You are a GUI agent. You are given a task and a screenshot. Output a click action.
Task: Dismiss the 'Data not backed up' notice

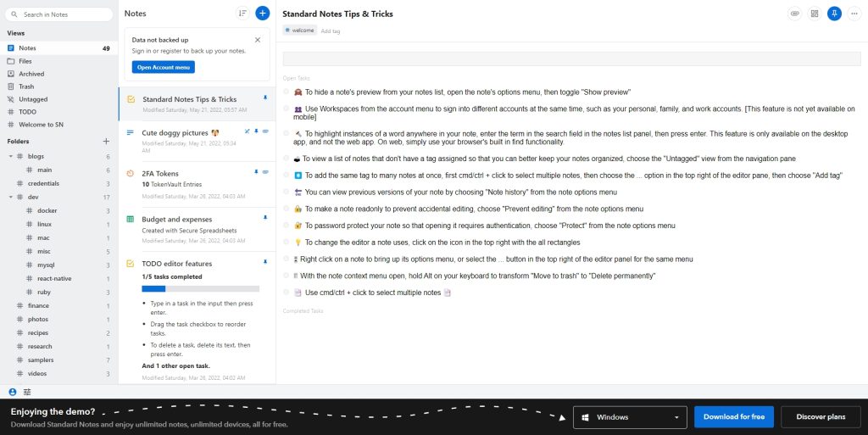[258, 40]
